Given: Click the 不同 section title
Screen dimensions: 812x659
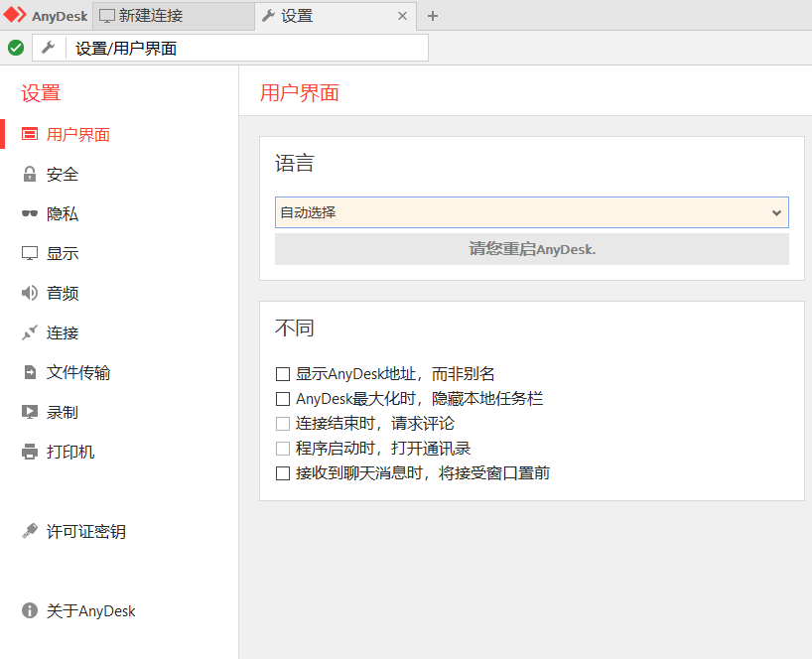Looking at the screenshot, I should tap(294, 328).
